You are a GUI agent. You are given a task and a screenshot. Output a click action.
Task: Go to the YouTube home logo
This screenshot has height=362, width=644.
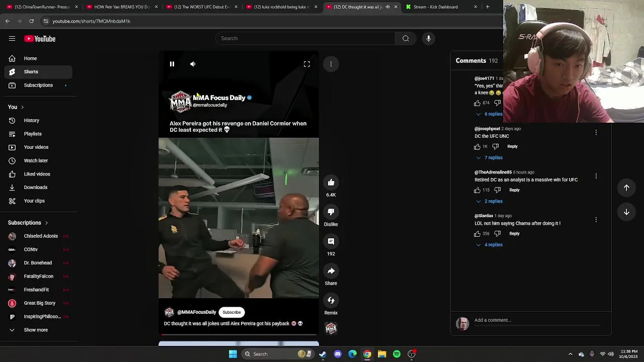[x=40, y=39]
